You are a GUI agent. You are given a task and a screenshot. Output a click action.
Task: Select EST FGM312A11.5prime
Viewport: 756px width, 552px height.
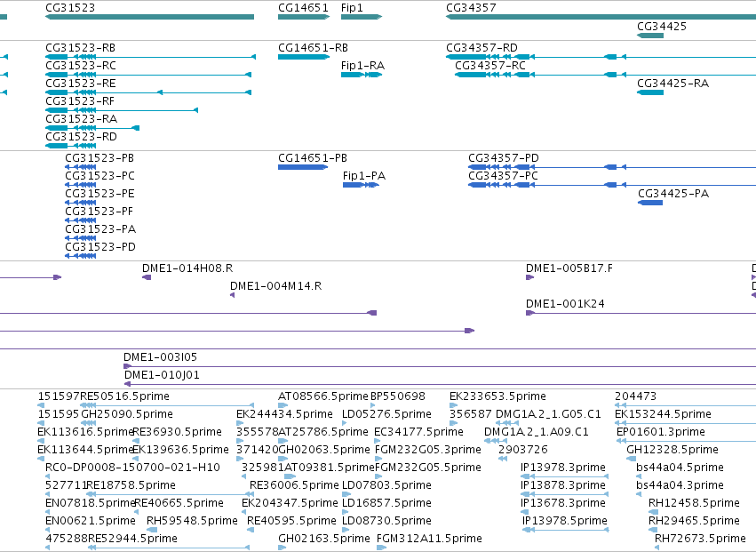click(381, 548)
